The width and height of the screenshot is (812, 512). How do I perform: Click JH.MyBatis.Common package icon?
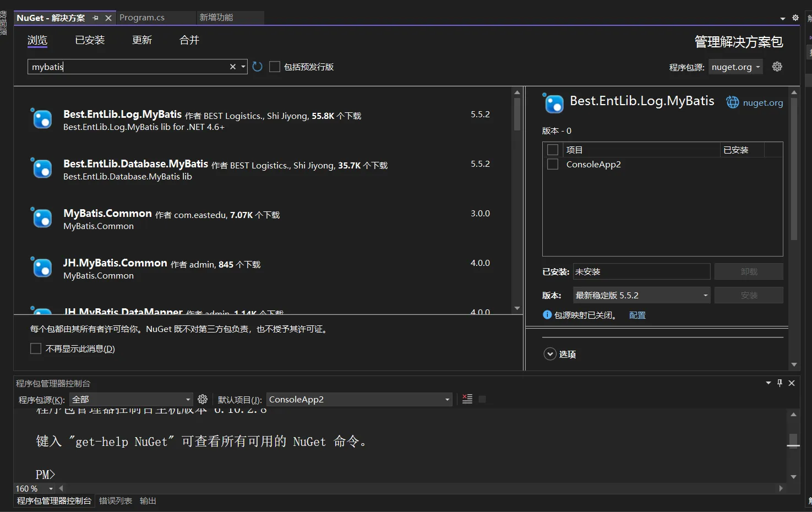coord(41,267)
